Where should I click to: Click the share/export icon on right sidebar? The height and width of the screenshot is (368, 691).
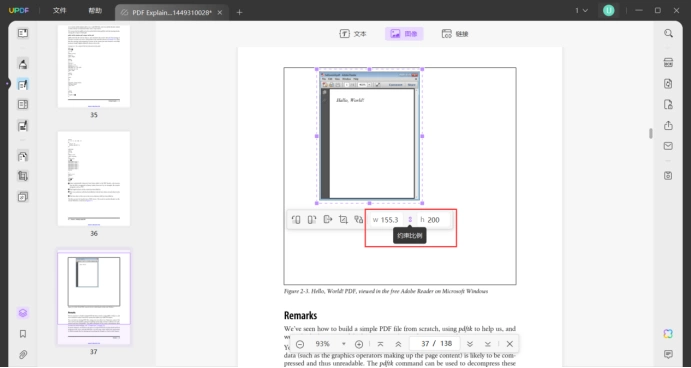(668, 126)
